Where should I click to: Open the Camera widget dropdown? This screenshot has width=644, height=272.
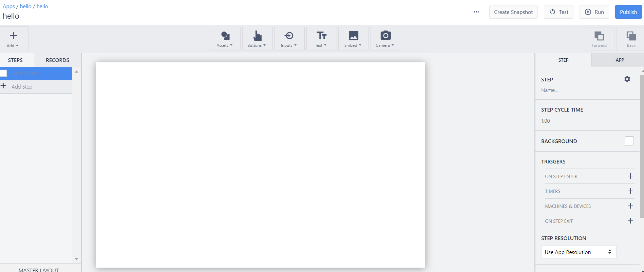pyautogui.click(x=385, y=39)
